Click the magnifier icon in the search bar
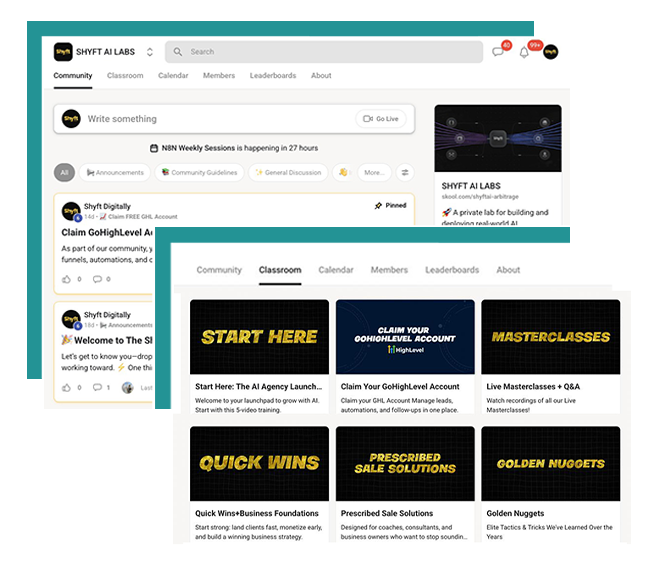The image size is (657, 587). 178,52
